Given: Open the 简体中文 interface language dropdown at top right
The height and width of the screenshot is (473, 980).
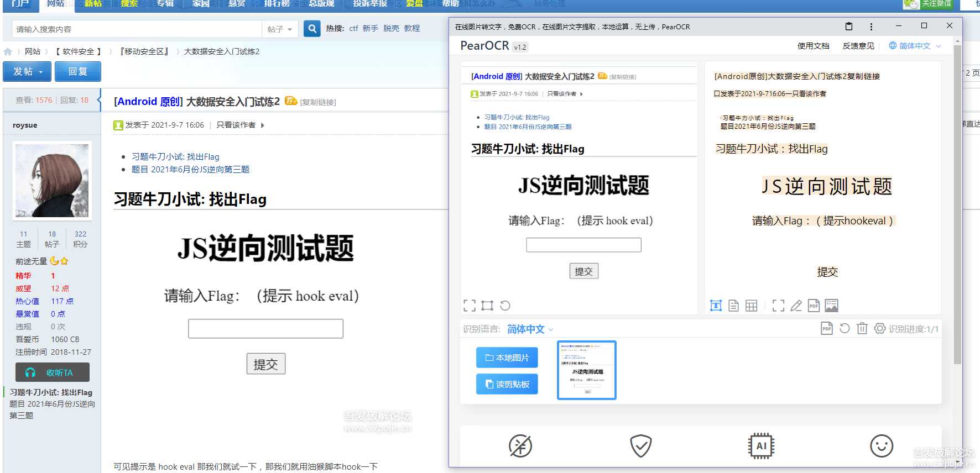Looking at the screenshot, I should pos(915,46).
